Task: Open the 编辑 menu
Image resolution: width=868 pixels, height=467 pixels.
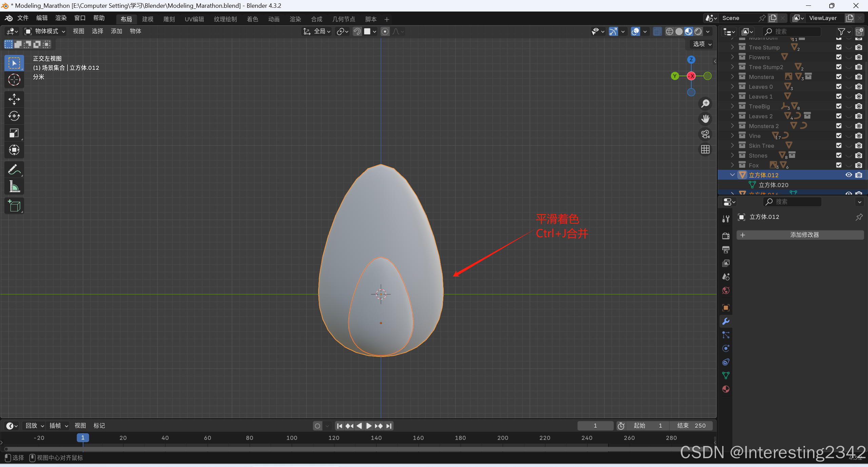Action: coord(42,18)
